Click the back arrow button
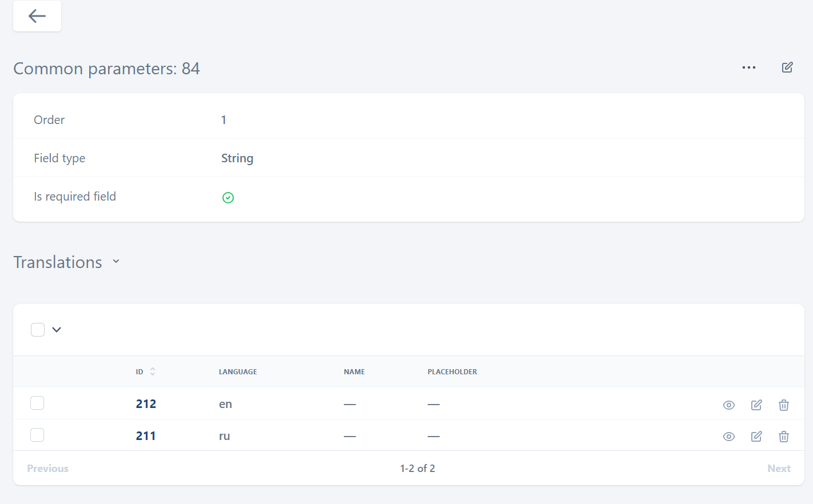The image size is (813, 504). click(x=37, y=16)
